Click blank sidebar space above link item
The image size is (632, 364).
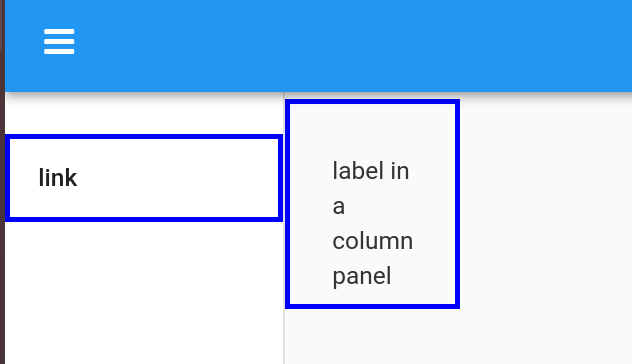coord(144,115)
